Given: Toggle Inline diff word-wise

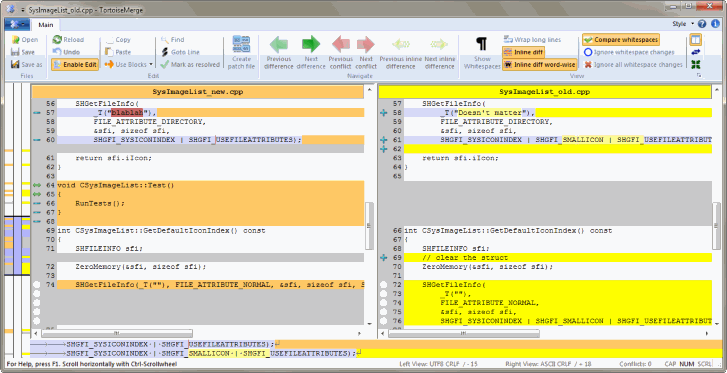Looking at the screenshot, I should tap(539, 64).
